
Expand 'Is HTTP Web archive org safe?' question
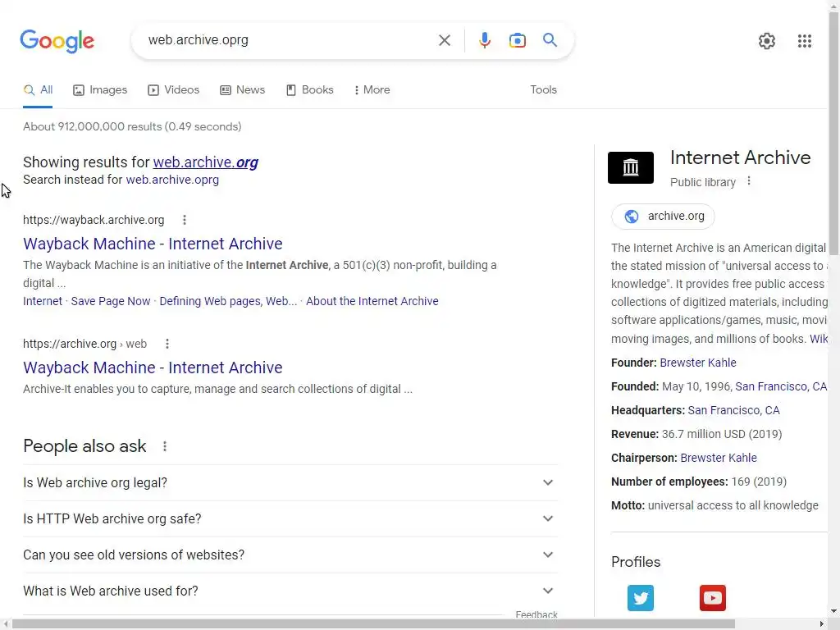pos(290,518)
